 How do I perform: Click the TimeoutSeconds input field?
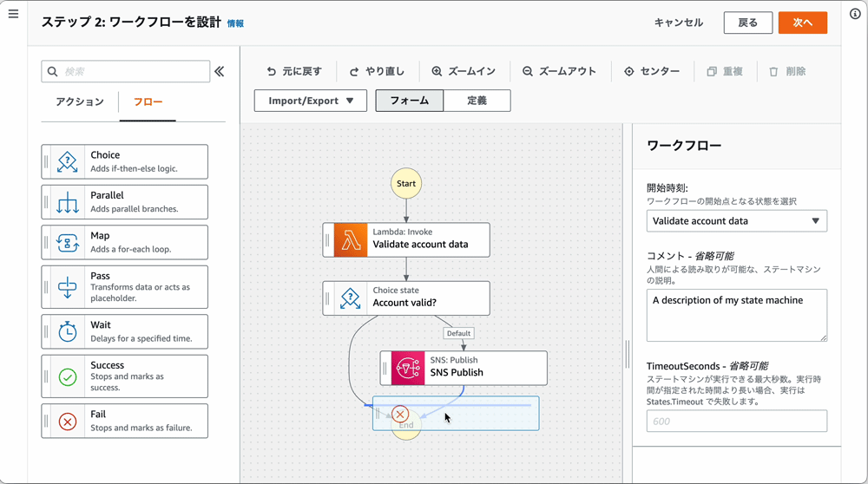[737, 421]
